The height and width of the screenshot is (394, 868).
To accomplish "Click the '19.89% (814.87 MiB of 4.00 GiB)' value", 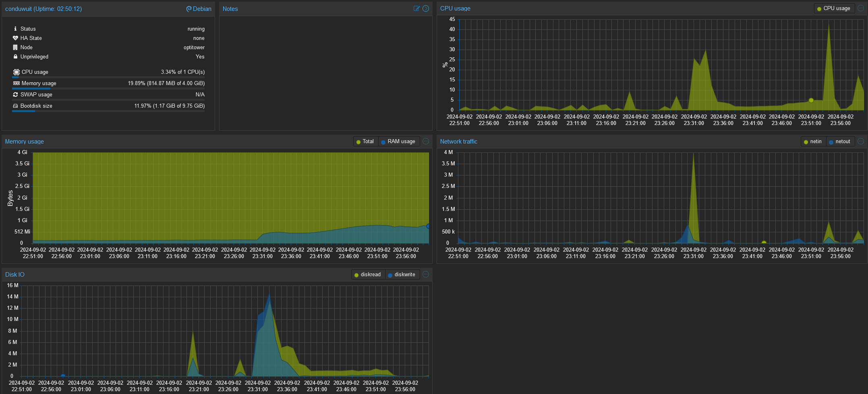I will point(166,83).
